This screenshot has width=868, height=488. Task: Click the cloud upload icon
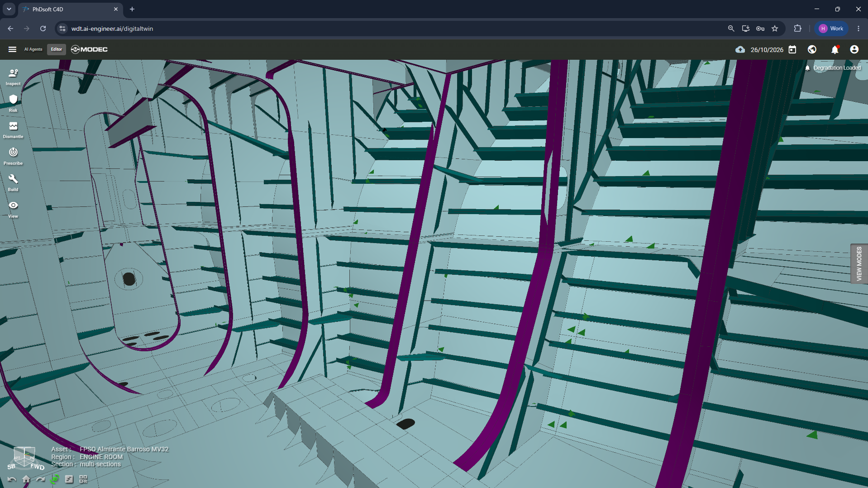[740, 49]
